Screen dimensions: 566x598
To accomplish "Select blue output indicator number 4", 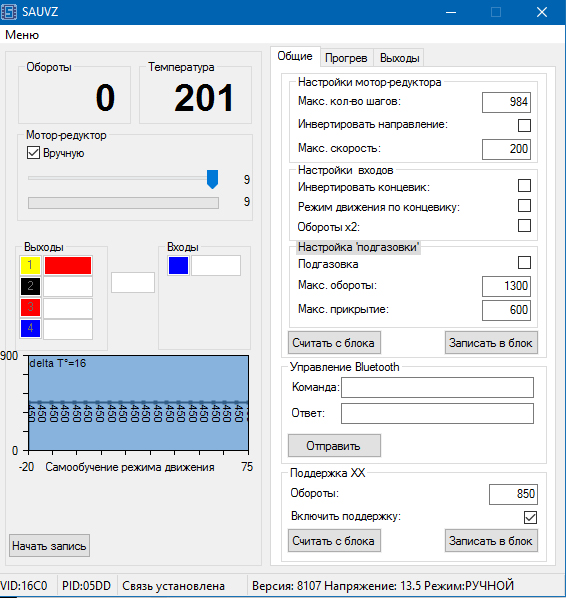I will (x=31, y=328).
